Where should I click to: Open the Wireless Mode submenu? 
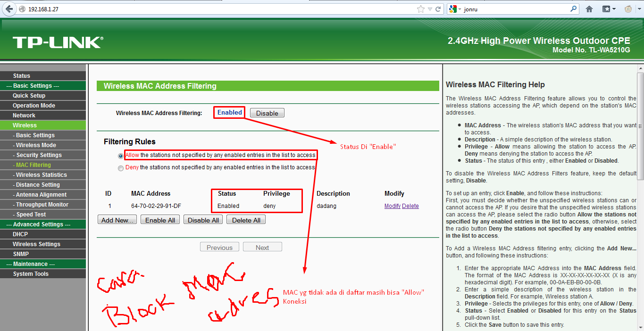click(43, 145)
